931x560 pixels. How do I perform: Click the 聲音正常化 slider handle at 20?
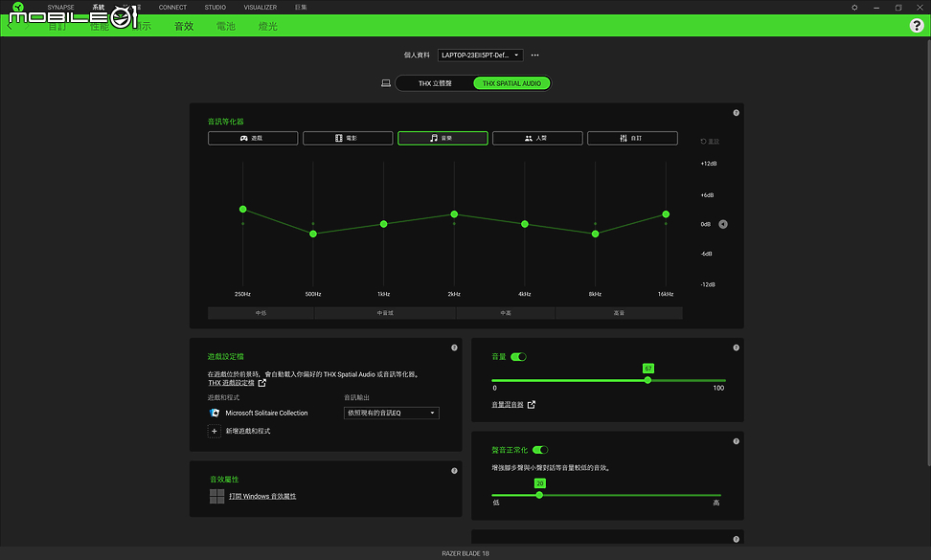point(539,495)
